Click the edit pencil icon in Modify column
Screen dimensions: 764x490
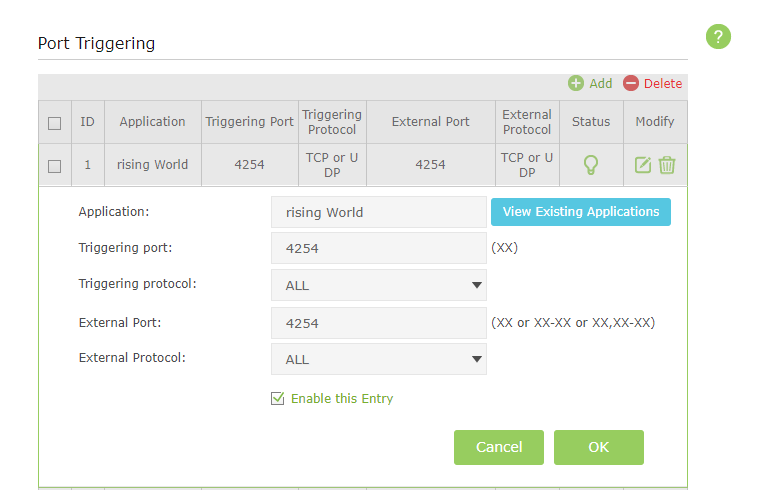(643, 165)
